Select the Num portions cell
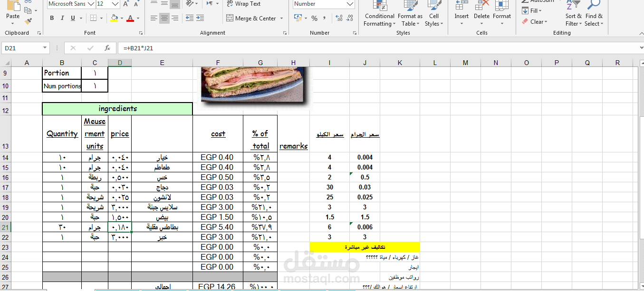The height and width of the screenshot is (291, 644). click(x=62, y=86)
